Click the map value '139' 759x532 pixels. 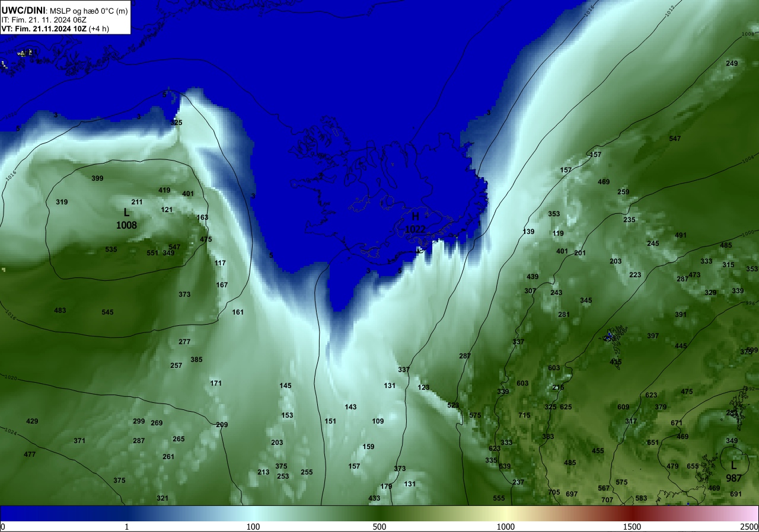[528, 232]
